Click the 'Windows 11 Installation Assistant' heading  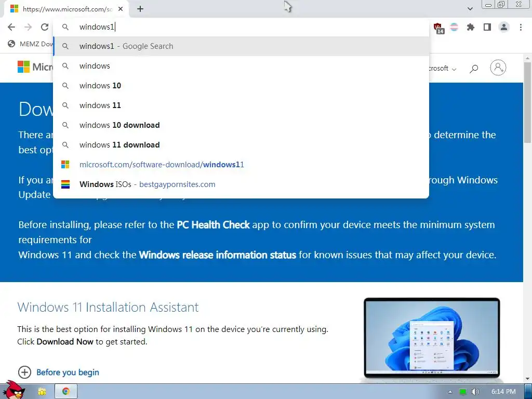click(108, 307)
